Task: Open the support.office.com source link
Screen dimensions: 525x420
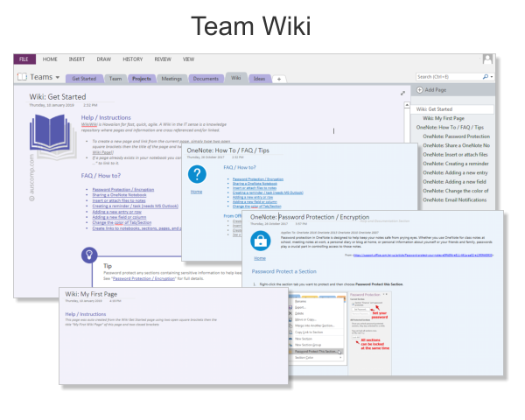Action: [423, 255]
